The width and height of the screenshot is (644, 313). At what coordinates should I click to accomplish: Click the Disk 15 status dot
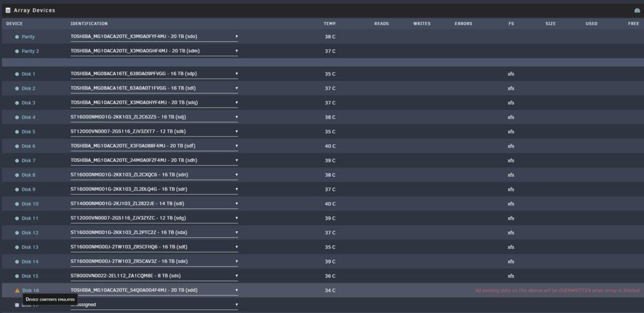point(17,276)
